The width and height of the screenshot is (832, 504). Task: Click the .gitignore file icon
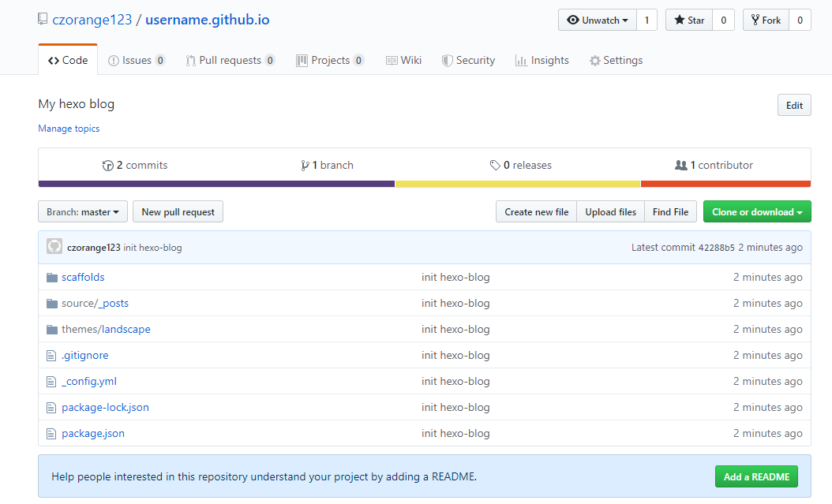(52, 355)
